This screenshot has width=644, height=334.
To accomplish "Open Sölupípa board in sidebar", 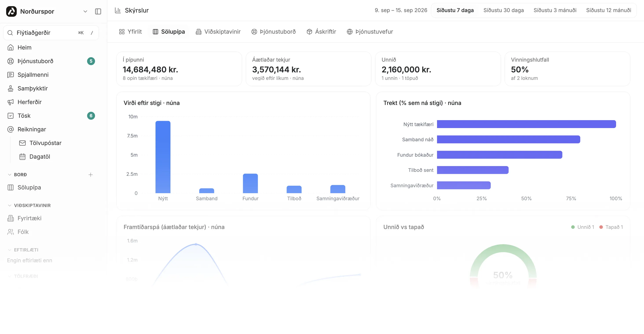I will tap(51, 187).
